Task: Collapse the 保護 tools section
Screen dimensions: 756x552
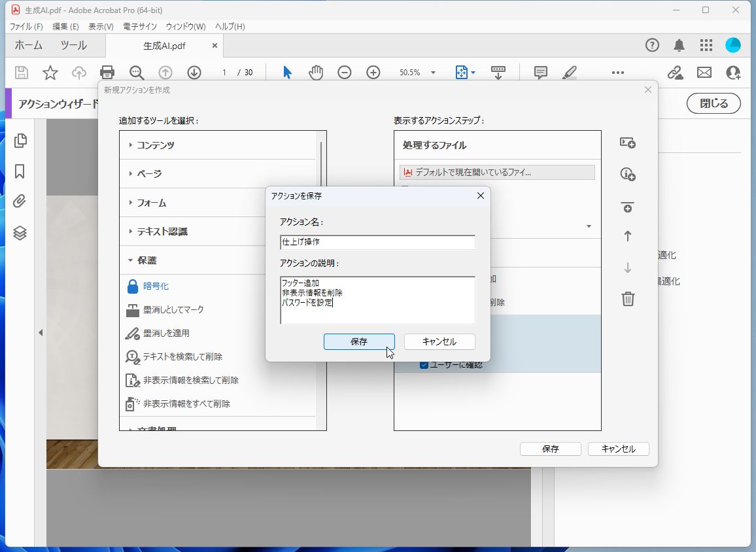Action: 147,260
